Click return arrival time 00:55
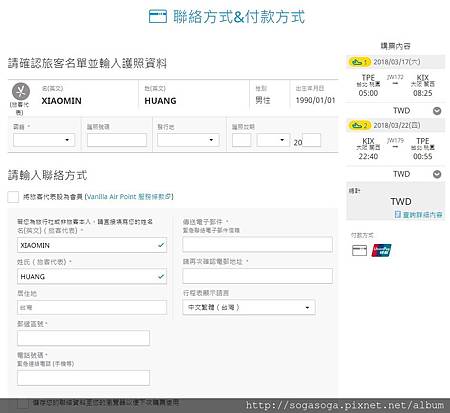 423,156
